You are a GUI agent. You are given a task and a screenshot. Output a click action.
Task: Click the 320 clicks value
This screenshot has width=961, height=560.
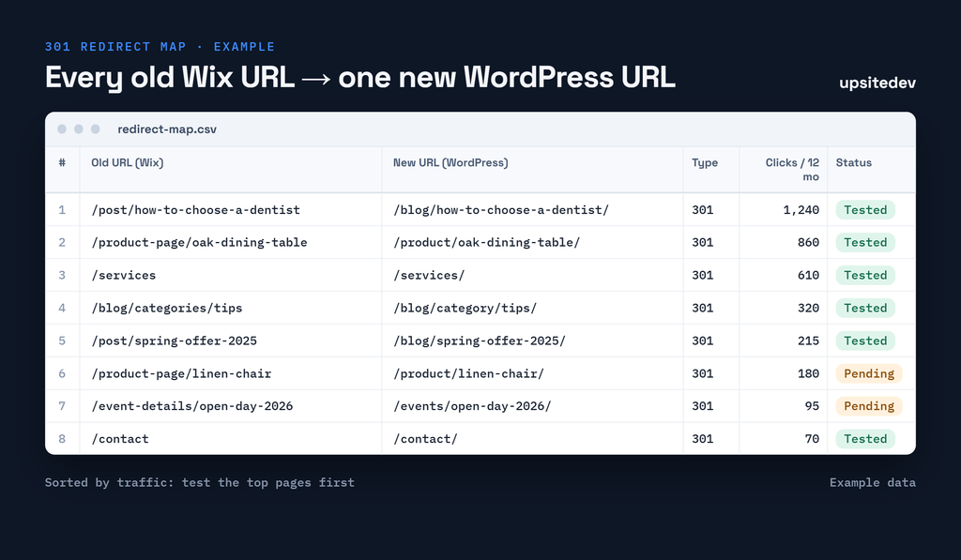(808, 309)
